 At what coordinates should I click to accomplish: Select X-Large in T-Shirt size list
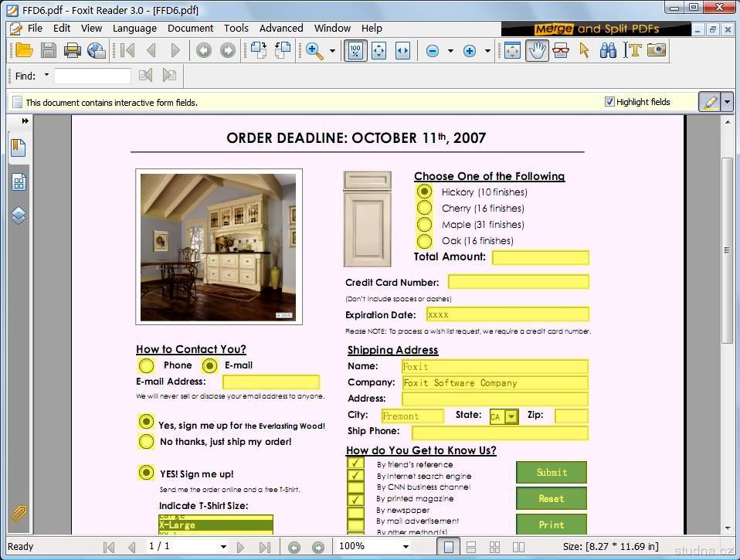[x=216, y=524]
